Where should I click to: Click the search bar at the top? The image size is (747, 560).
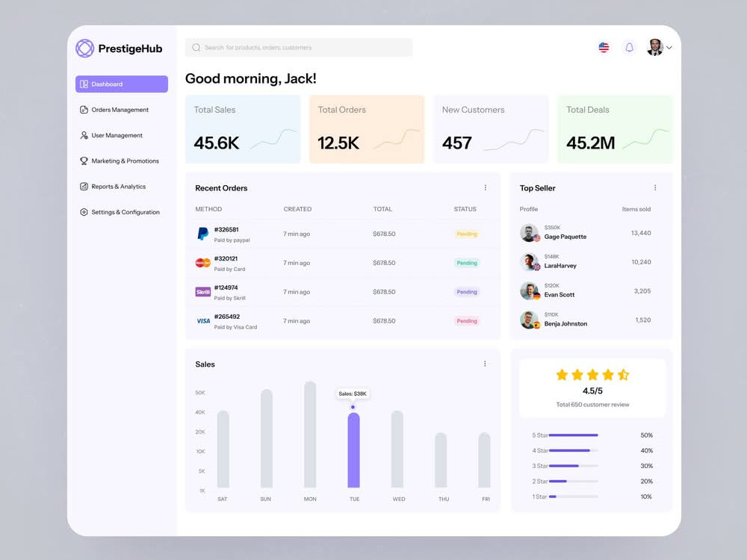[299, 47]
